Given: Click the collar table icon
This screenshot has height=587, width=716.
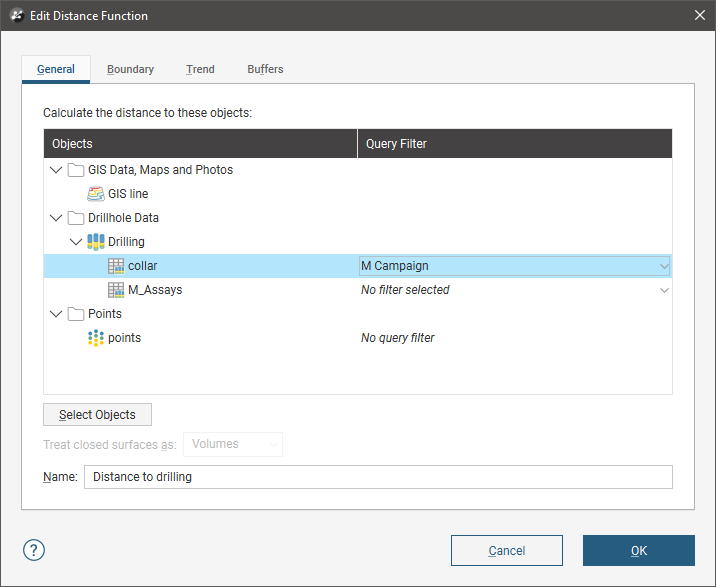Looking at the screenshot, I should 116,266.
